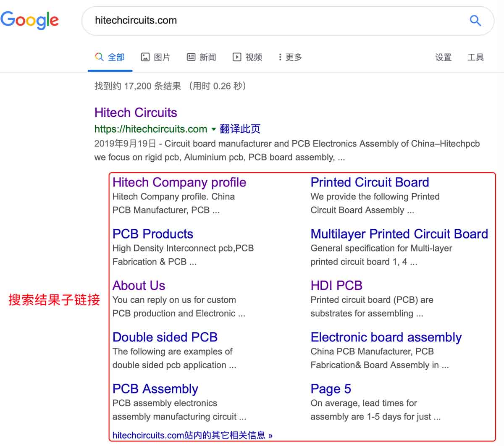Click the Google logo
This screenshot has height=446, width=504.
30,20
